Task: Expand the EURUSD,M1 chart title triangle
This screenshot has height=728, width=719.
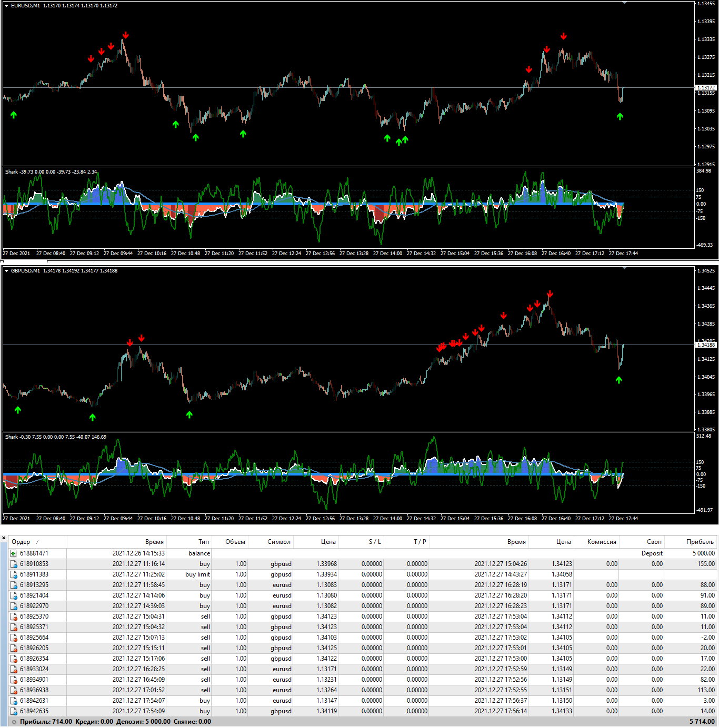Action: pyautogui.click(x=7, y=6)
